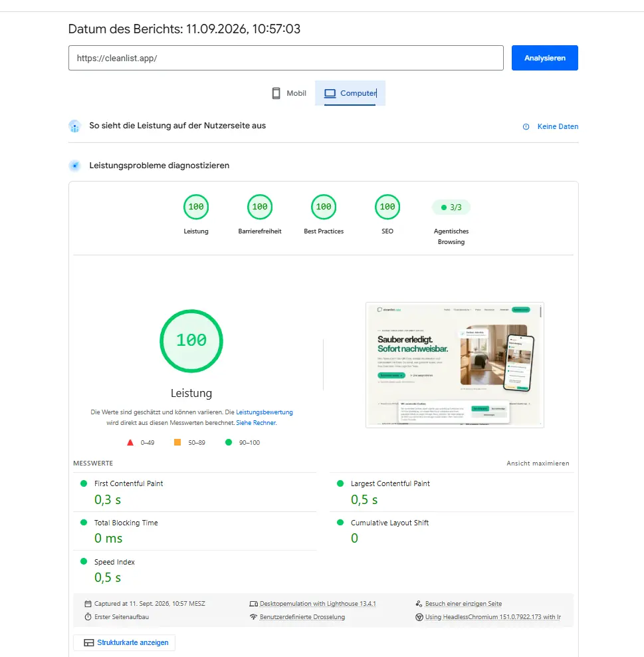Click the laptop icon beside Computer

click(330, 93)
